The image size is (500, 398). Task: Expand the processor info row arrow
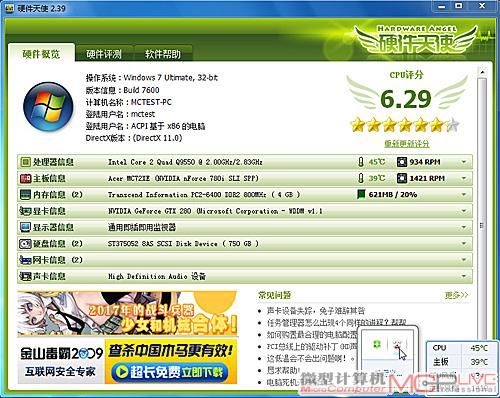pos(464,162)
